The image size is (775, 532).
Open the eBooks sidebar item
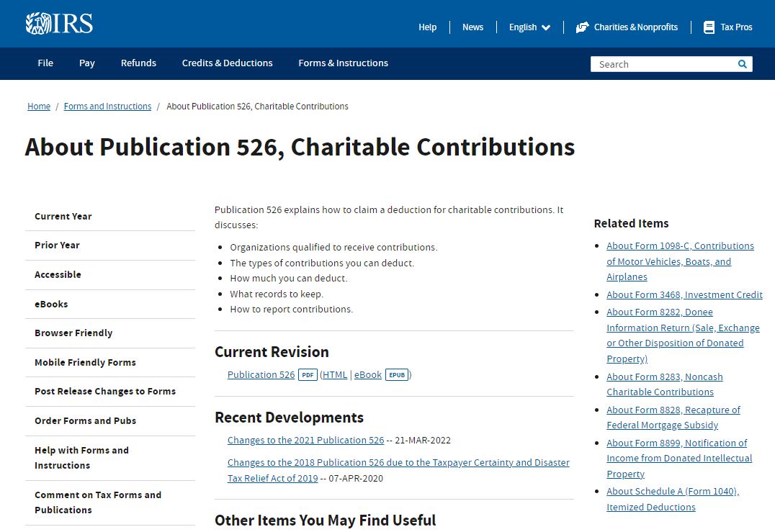pyautogui.click(x=51, y=305)
